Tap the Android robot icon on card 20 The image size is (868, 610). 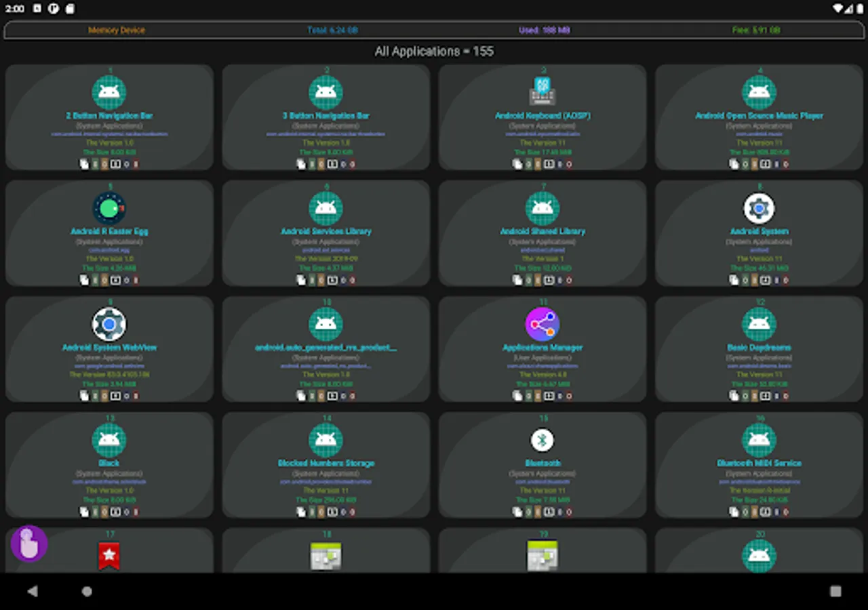coord(759,556)
